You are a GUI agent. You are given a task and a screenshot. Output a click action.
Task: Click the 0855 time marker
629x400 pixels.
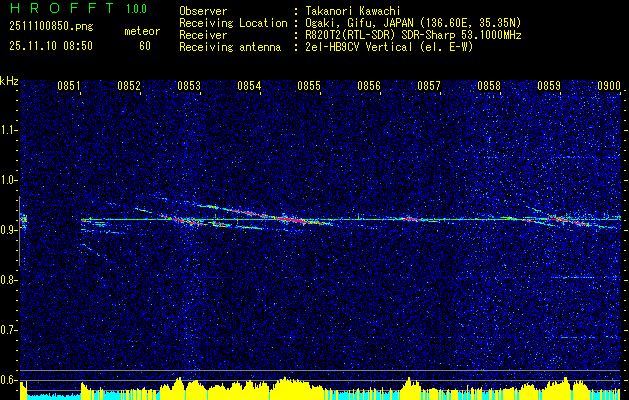[x=309, y=86]
